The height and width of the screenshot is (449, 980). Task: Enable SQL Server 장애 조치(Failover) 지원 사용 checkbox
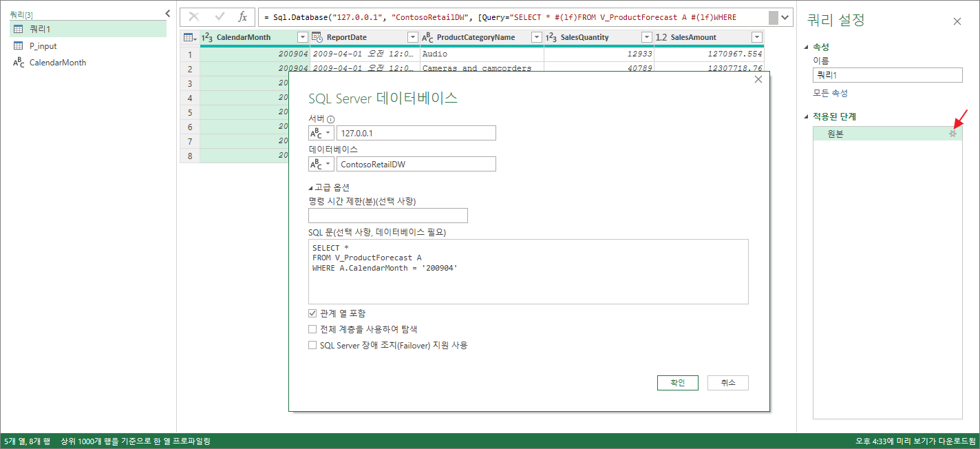(x=312, y=345)
